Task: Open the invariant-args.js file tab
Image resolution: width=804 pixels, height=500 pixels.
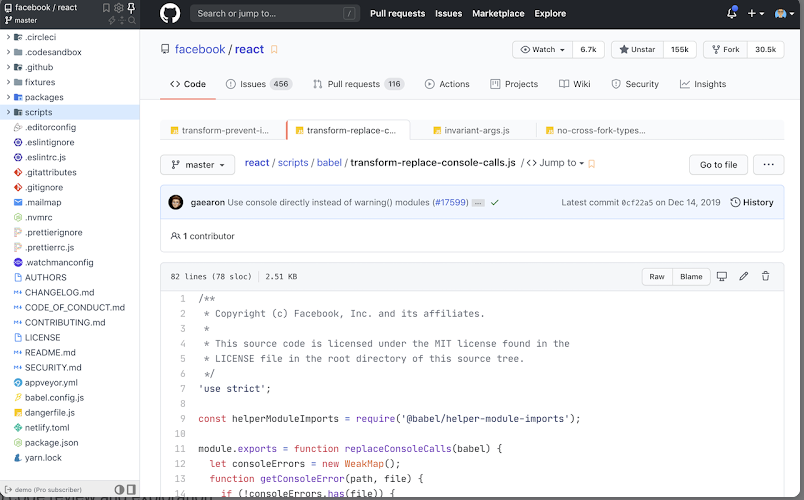Action: [472, 130]
